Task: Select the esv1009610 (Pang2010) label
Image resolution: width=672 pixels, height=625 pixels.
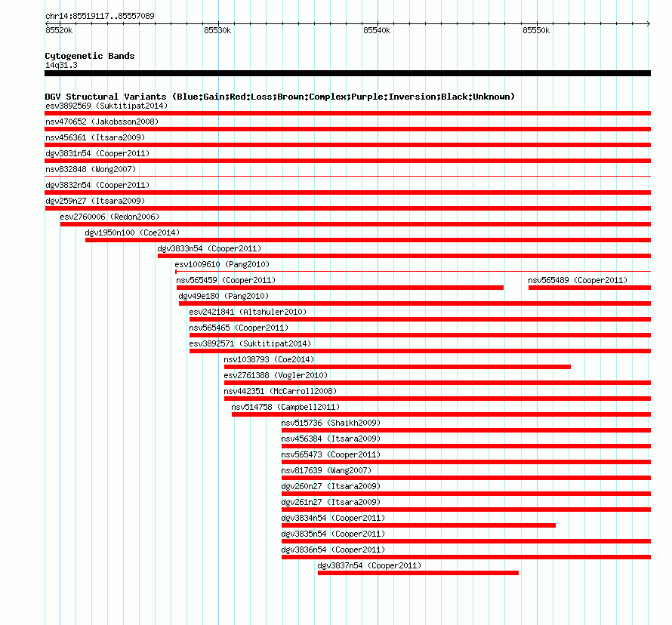Action: point(222,264)
